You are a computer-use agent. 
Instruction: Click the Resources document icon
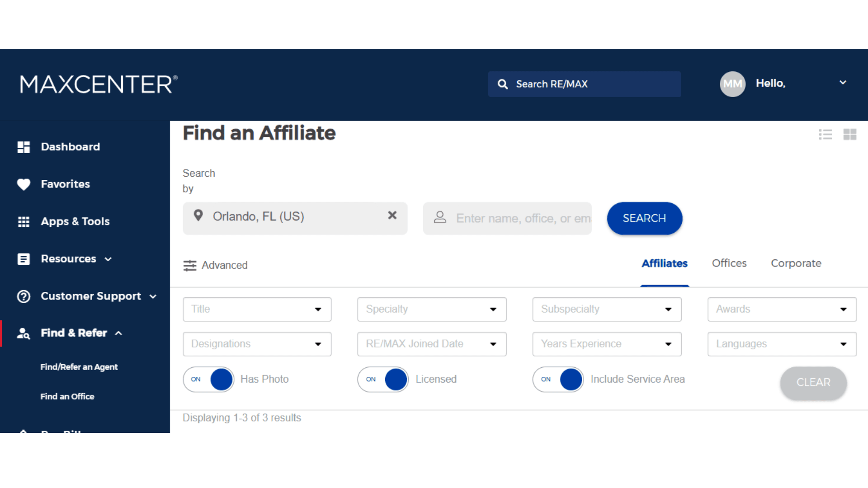tap(24, 259)
